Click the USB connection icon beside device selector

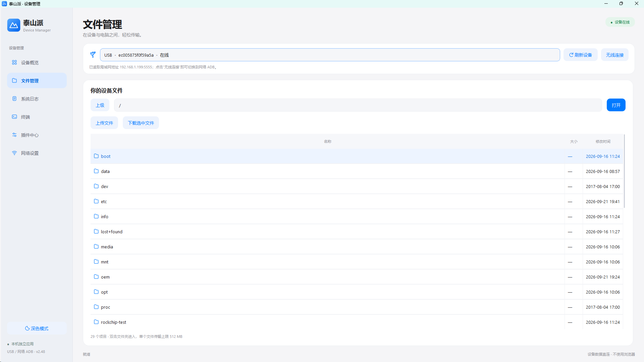(x=93, y=55)
